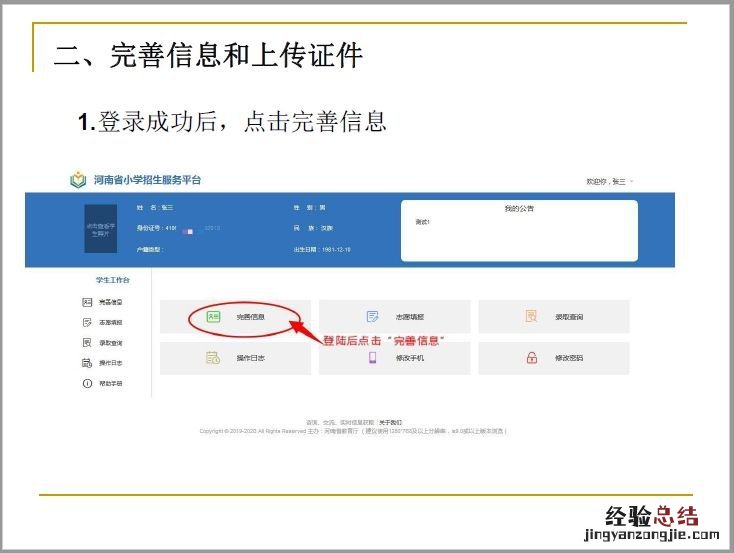734x553 pixels.
Task: Open the 欢迎你, 张三 user dropdown
Action: [x=609, y=181]
